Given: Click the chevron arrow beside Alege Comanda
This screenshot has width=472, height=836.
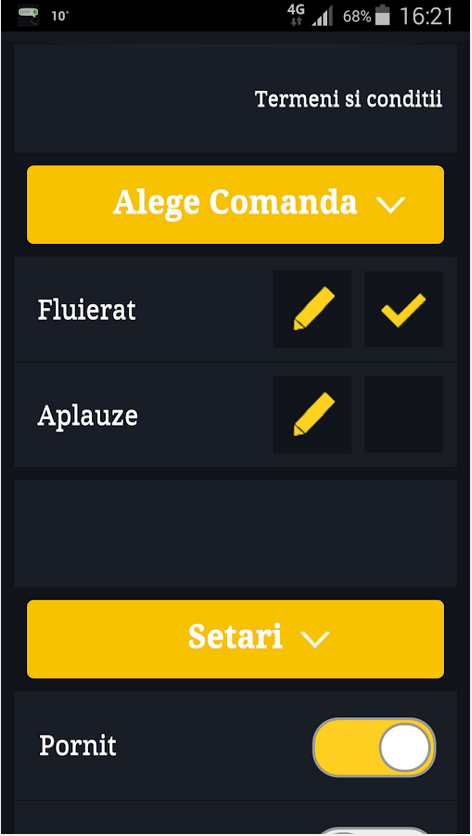Looking at the screenshot, I should pyautogui.click(x=390, y=205).
